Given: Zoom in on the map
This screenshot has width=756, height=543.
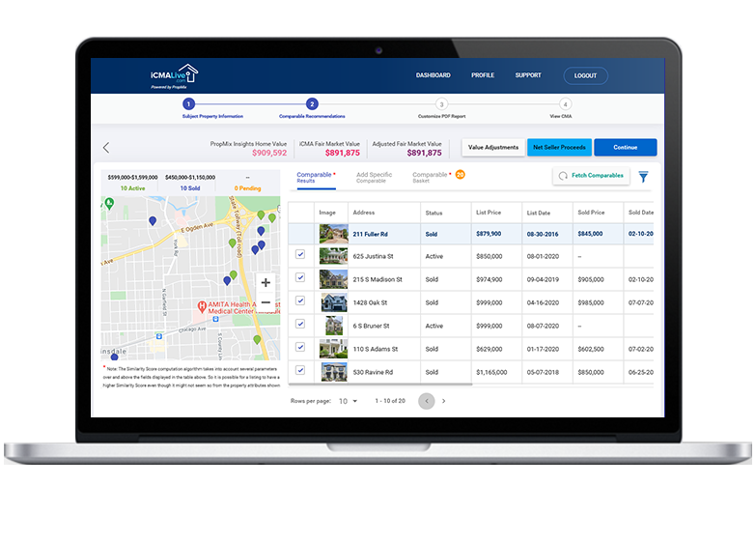Looking at the screenshot, I should point(266,283).
